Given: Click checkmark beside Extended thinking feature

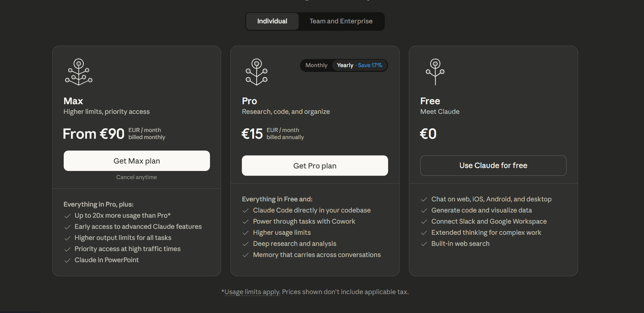Looking at the screenshot, I should (x=424, y=233).
